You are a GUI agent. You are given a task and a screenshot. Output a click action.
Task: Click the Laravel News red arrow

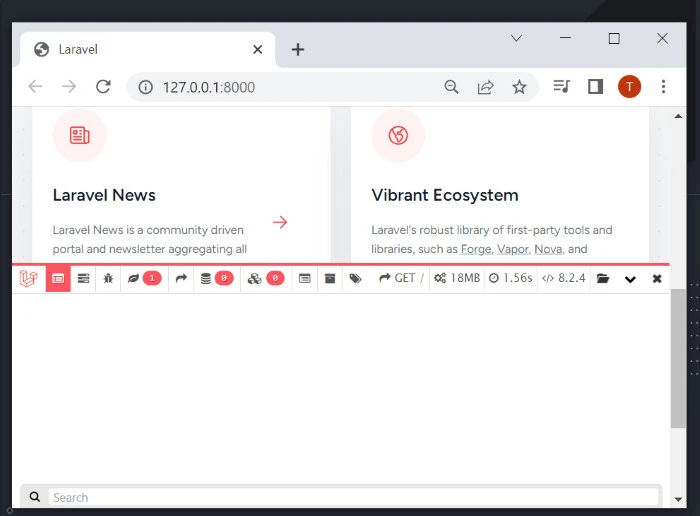[280, 222]
